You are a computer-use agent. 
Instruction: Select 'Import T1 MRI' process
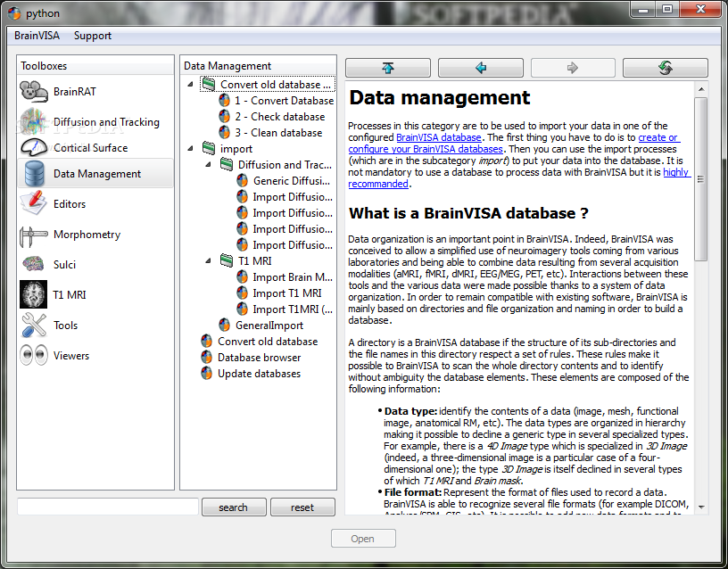287,293
